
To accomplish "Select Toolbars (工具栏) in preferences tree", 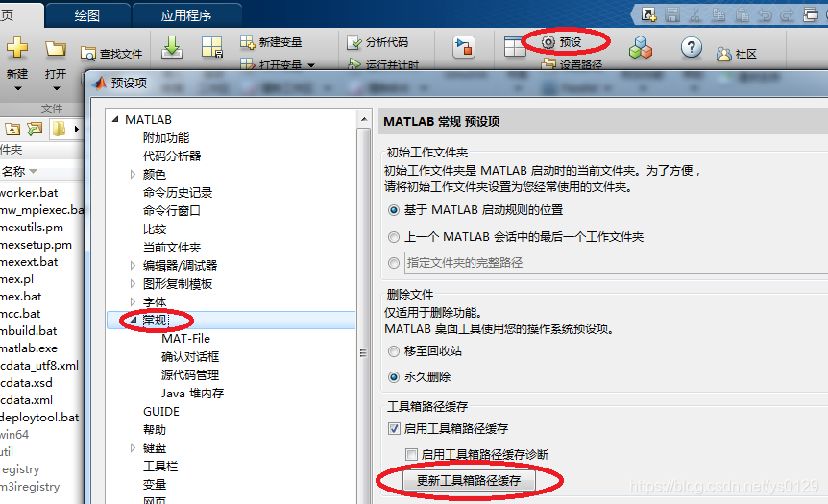I will (160, 467).
